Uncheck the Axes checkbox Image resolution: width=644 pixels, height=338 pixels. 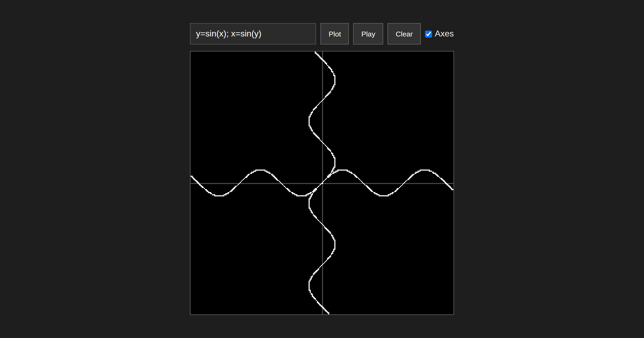[x=428, y=34]
